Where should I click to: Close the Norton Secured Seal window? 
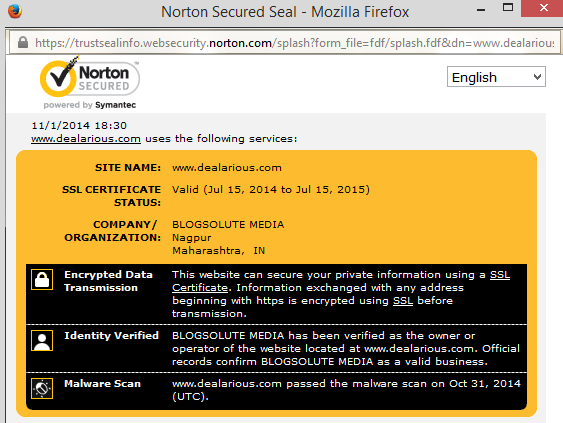(544, 8)
